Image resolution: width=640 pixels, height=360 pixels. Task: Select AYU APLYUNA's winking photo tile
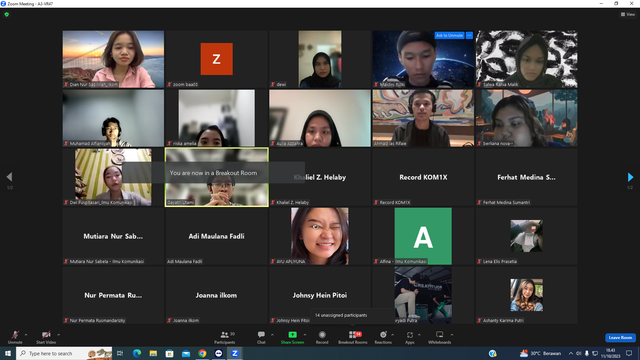[x=320, y=236]
